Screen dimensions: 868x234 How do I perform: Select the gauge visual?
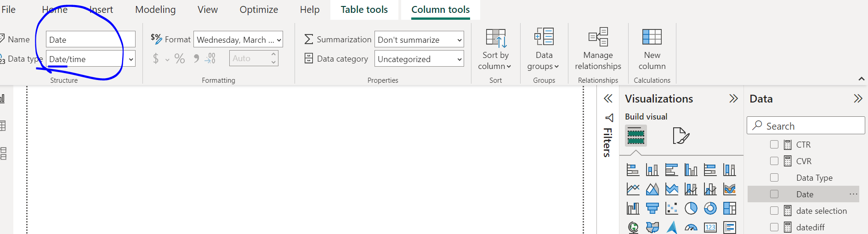pyautogui.click(x=691, y=227)
